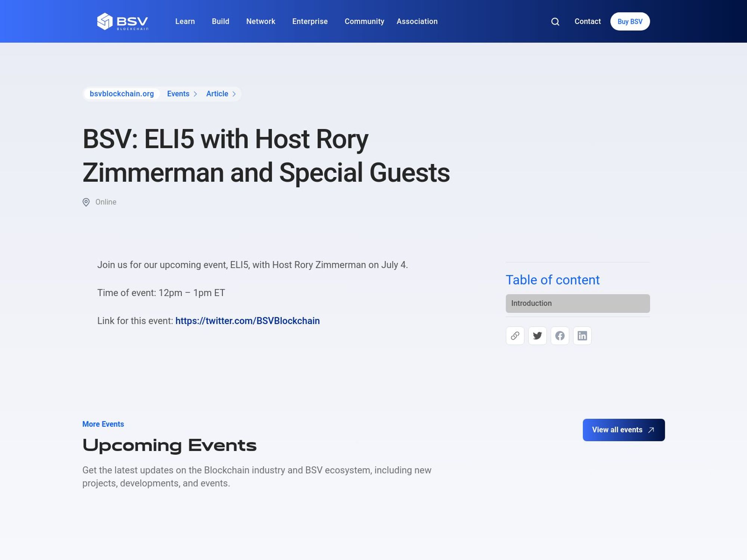Expand the Build navigation menu
747x560 pixels.
click(x=221, y=21)
